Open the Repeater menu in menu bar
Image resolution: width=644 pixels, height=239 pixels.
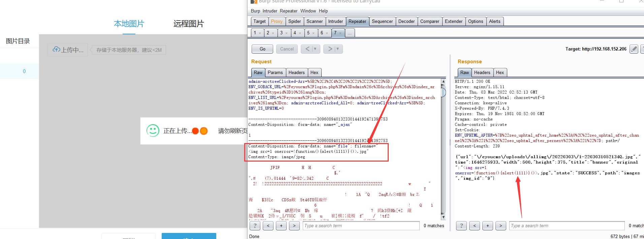coord(289,11)
